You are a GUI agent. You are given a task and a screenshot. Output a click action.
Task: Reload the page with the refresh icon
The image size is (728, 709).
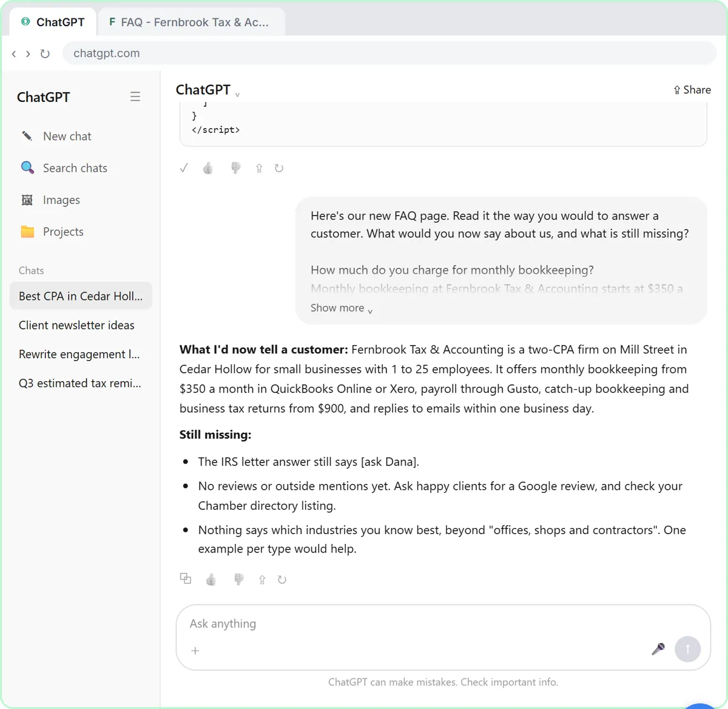[x=45, y=53]
